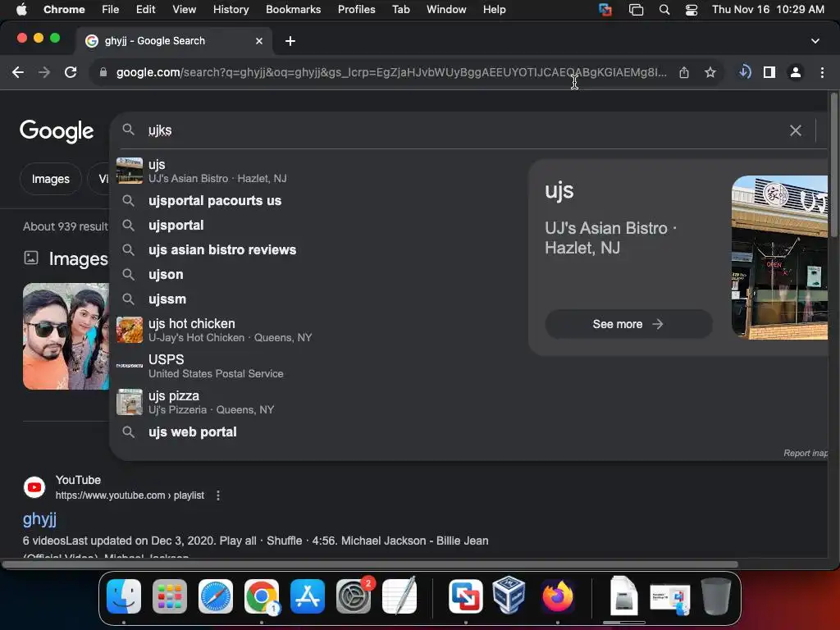
Task: Open Control Center in menu bar
Action: click(691, 9)
